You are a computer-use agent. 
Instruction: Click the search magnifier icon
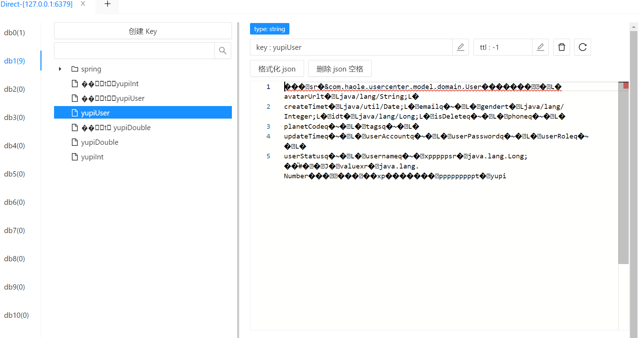pyautogui.click(x=222, y=51)
